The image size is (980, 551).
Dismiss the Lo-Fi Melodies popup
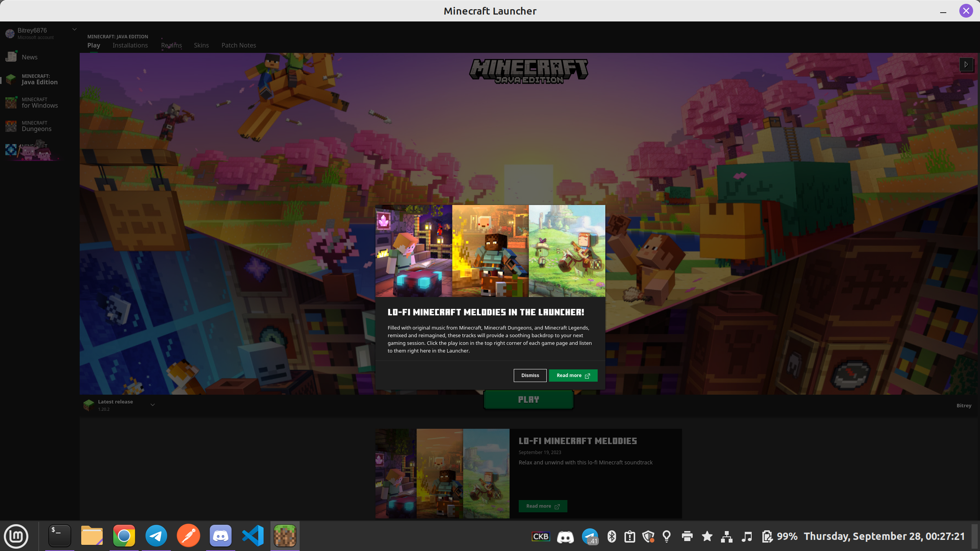point(530,376)
